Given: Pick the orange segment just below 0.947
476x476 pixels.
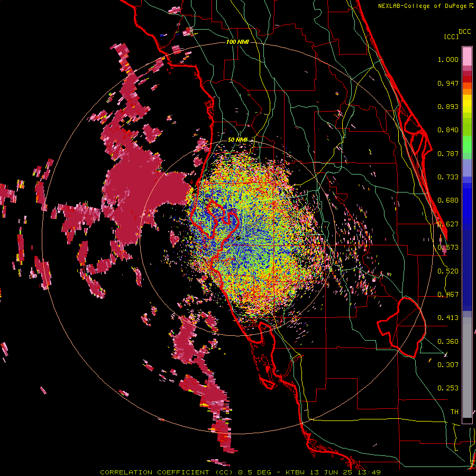Looking at the screenshot, I should click(467, 86).
